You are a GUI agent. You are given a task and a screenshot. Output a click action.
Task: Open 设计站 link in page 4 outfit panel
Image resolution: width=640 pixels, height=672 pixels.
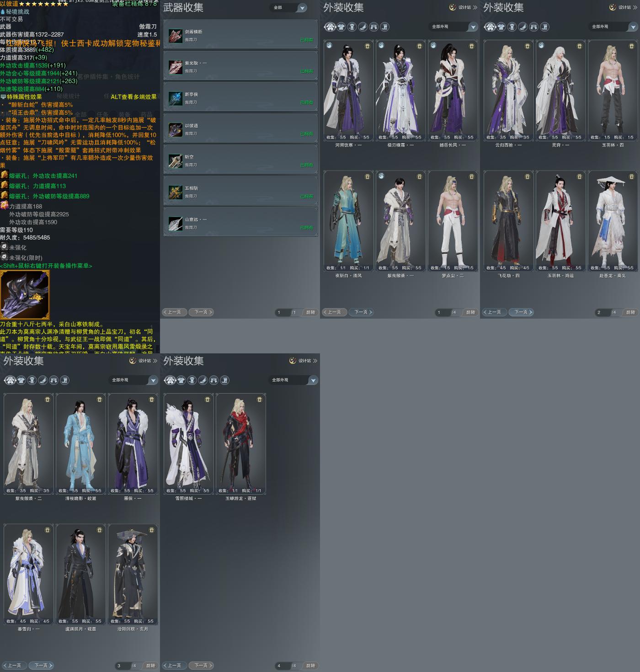coord(303,361)
